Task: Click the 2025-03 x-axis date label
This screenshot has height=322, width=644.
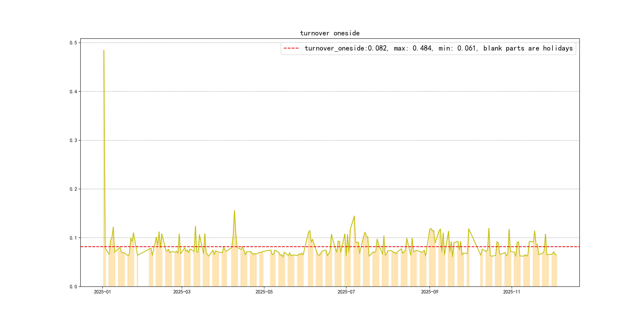Action: click(182, 292)
